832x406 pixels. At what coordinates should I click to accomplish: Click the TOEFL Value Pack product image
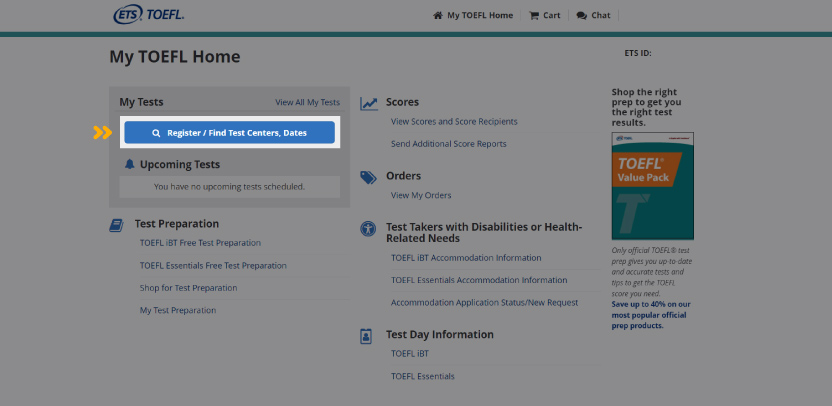(x=653, y=186)
